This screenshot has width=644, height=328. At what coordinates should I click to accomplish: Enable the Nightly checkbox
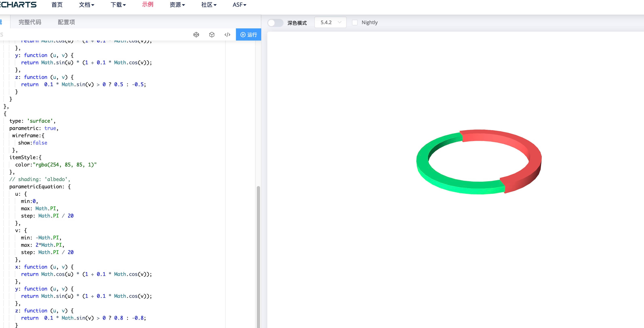(x=354, y=23)
